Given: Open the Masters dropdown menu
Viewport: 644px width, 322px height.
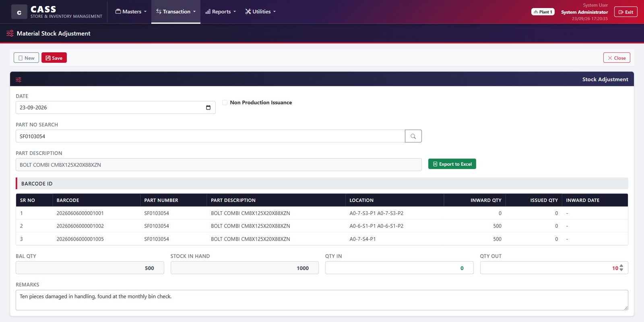Looking at the screenshot, I should click(131, 12).
